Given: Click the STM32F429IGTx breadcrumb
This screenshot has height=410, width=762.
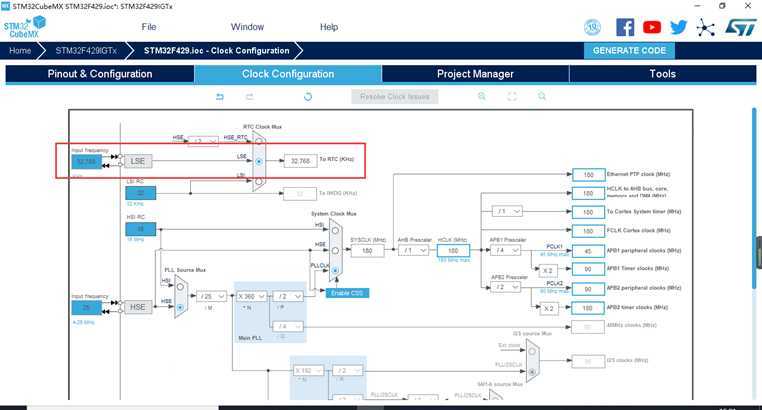Looking at the screenshot, I should click(86, 51).
